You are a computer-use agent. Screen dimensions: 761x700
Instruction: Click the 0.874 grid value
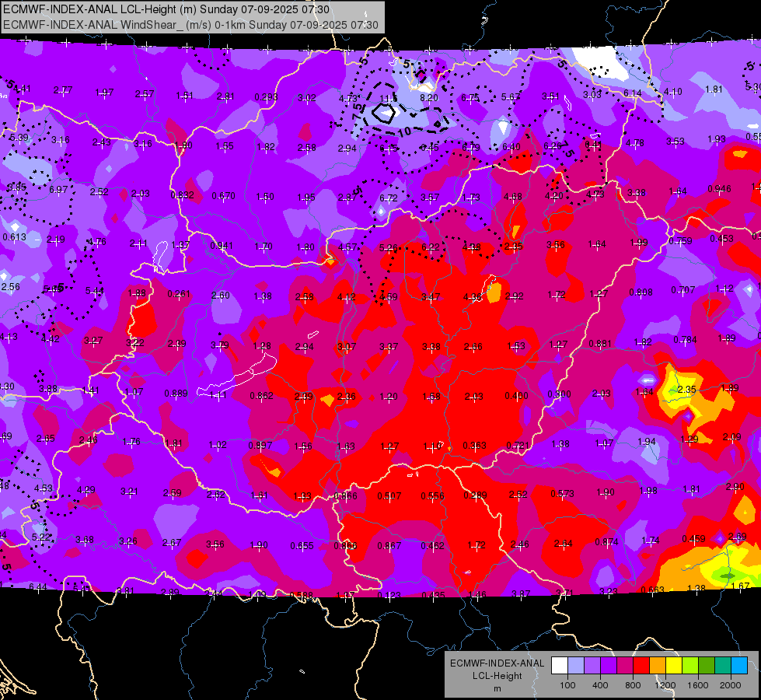click(x=606, y=541)
